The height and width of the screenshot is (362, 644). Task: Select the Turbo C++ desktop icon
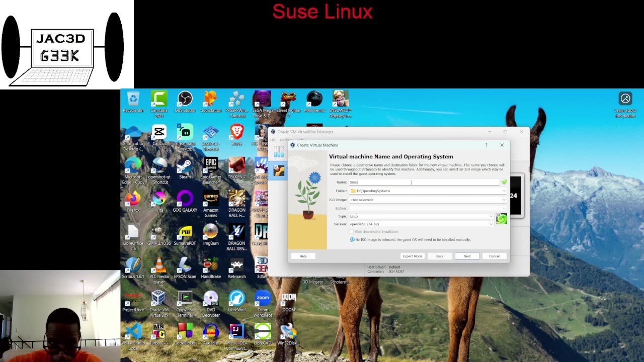click(x=159, y=334)
